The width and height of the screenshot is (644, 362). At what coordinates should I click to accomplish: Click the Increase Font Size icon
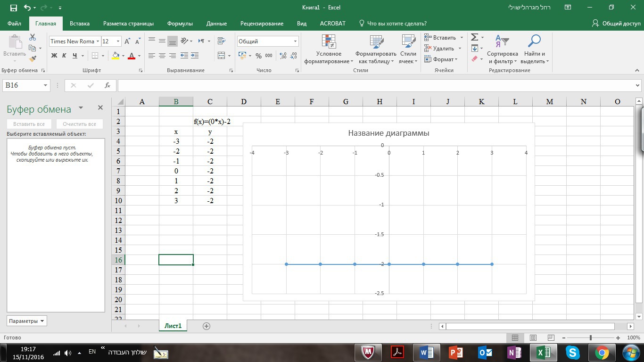pyautogui.click(x=127, y=41)
